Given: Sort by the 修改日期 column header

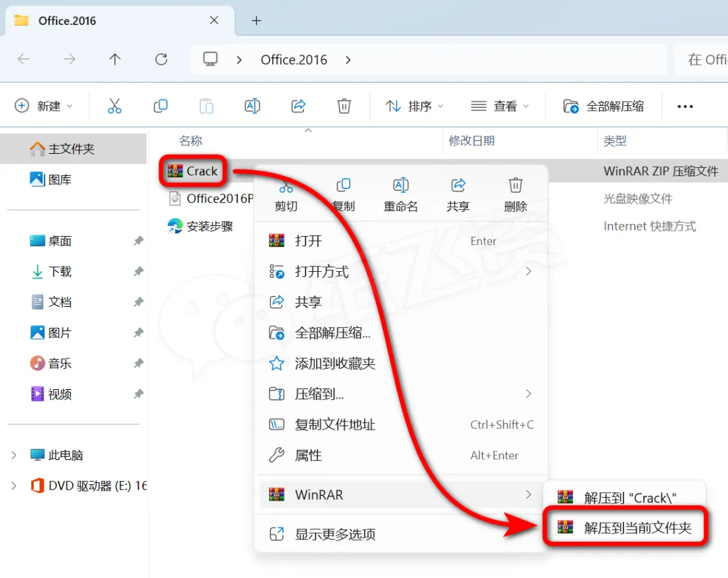Looking at the screenshot, I should pyautogui.click(x=471, y=140).
